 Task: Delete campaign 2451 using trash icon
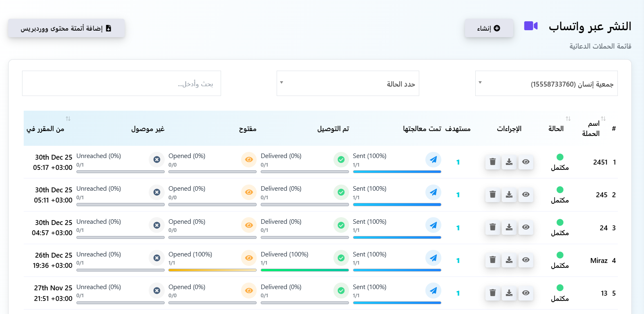point(492,162)
